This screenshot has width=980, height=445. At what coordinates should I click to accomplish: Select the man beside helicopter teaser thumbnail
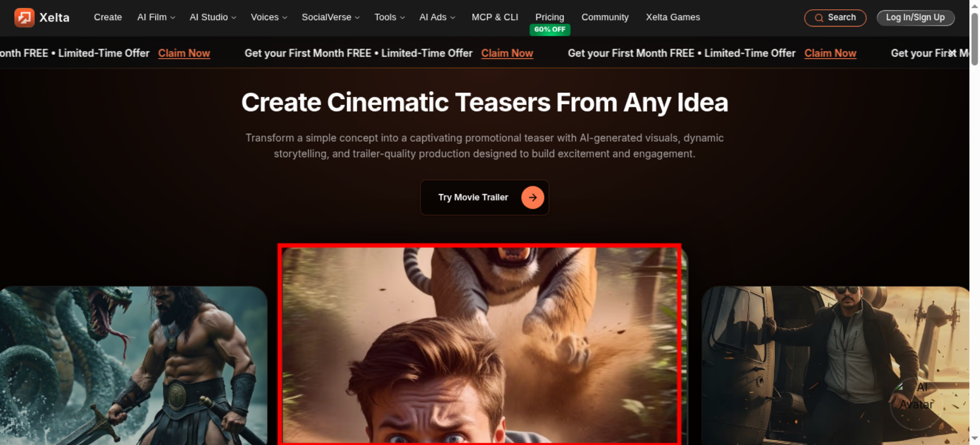[x=835, y=366]
